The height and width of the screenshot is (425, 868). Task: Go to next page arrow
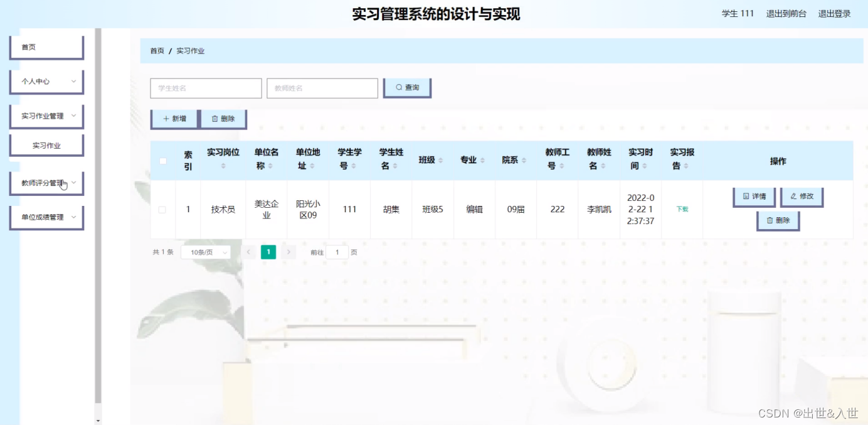(288, 252)
